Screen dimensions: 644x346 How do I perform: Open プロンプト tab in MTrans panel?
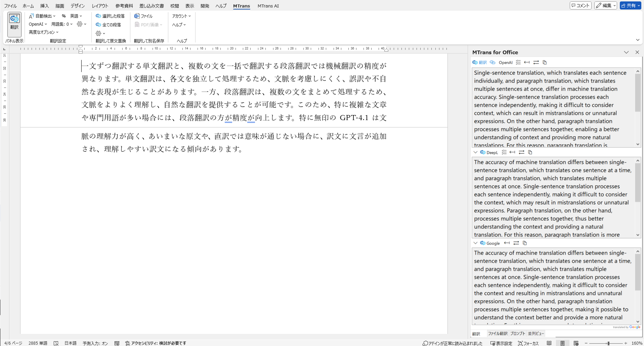517,333
